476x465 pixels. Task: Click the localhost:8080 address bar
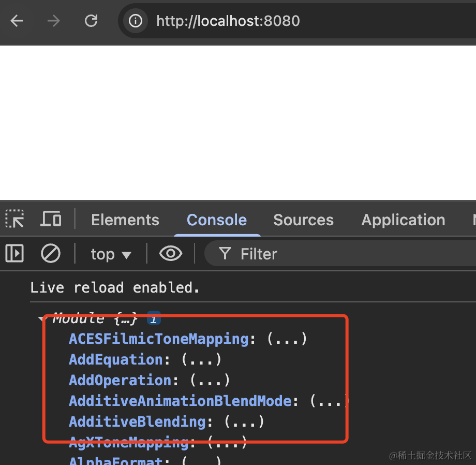(297, 21)
